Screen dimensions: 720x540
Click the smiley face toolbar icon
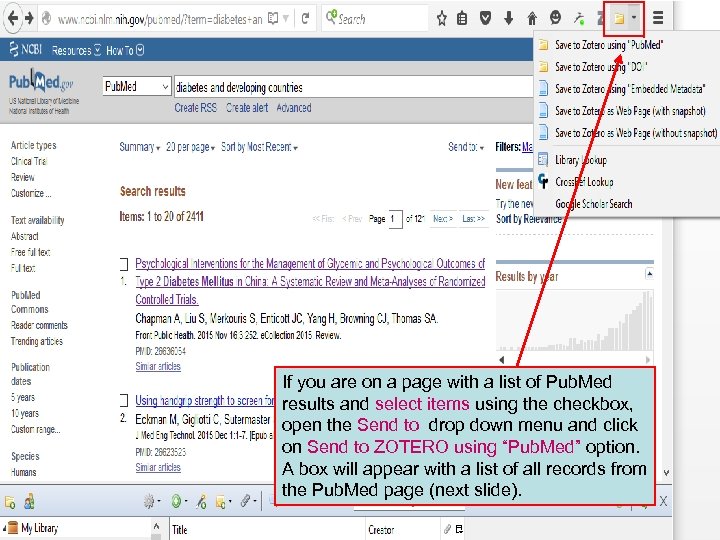tap(556, 18)
